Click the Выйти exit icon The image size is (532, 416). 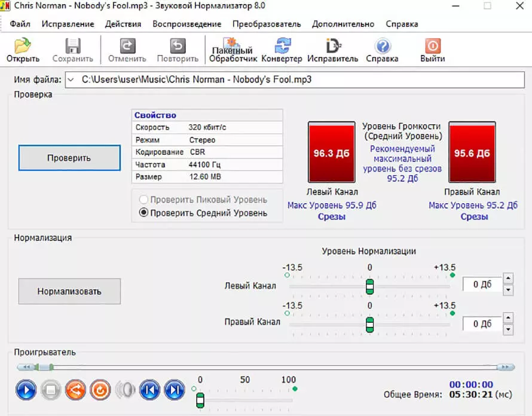click(x=433, y=50)
